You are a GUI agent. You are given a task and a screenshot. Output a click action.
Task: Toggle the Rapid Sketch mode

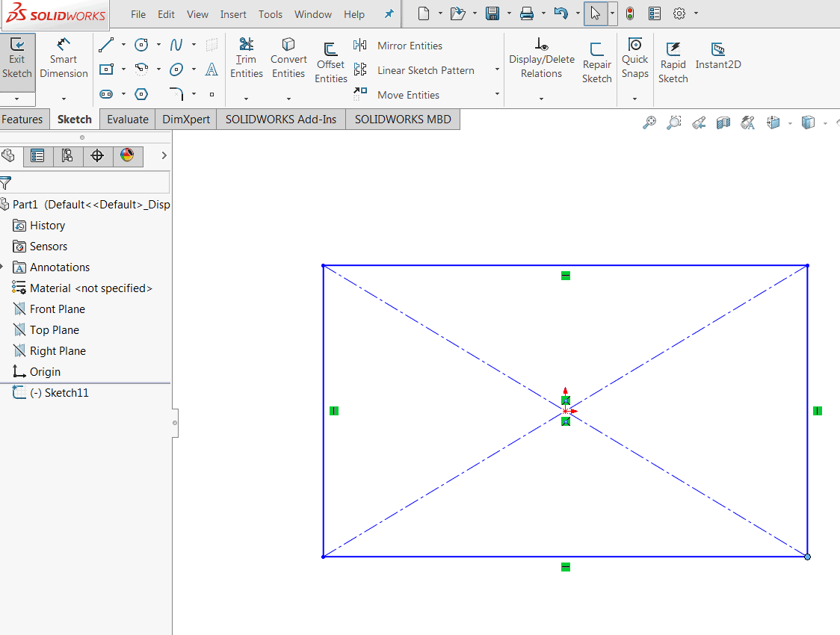tap(673, 63)
